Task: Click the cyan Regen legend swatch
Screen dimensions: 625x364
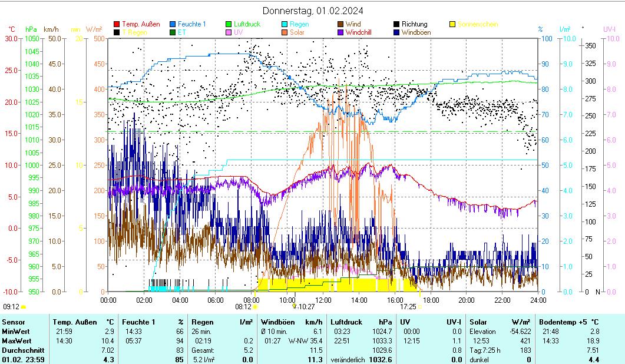Action: coord(285,24)
